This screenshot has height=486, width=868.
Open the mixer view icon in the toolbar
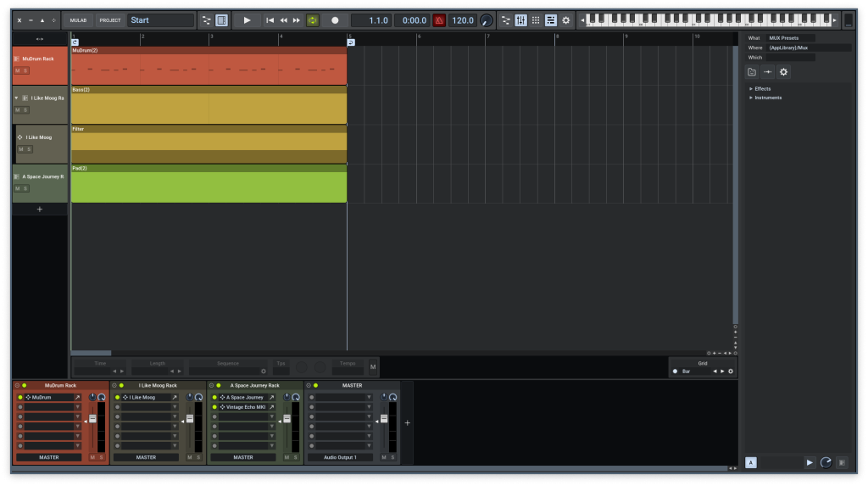pyautogui.click(x=520, y=20)
